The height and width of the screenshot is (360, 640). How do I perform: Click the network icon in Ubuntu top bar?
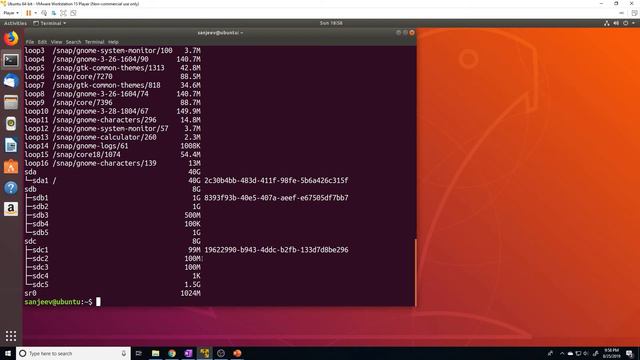point(607,23)
